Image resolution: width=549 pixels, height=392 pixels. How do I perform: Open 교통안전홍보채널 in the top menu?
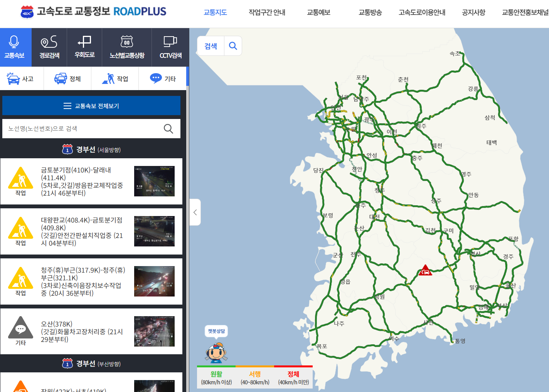point(525,12)
